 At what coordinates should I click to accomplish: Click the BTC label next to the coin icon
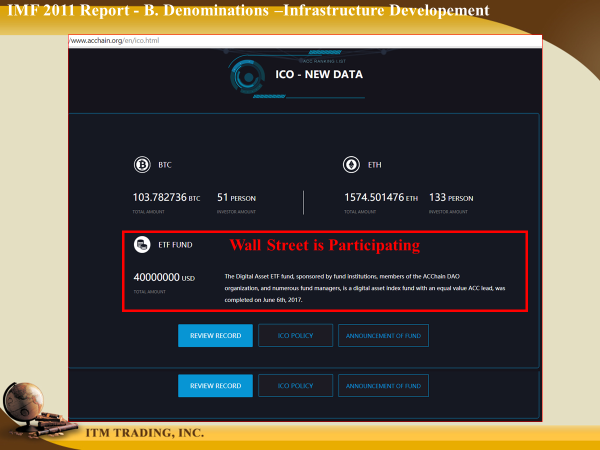(165, 165)
